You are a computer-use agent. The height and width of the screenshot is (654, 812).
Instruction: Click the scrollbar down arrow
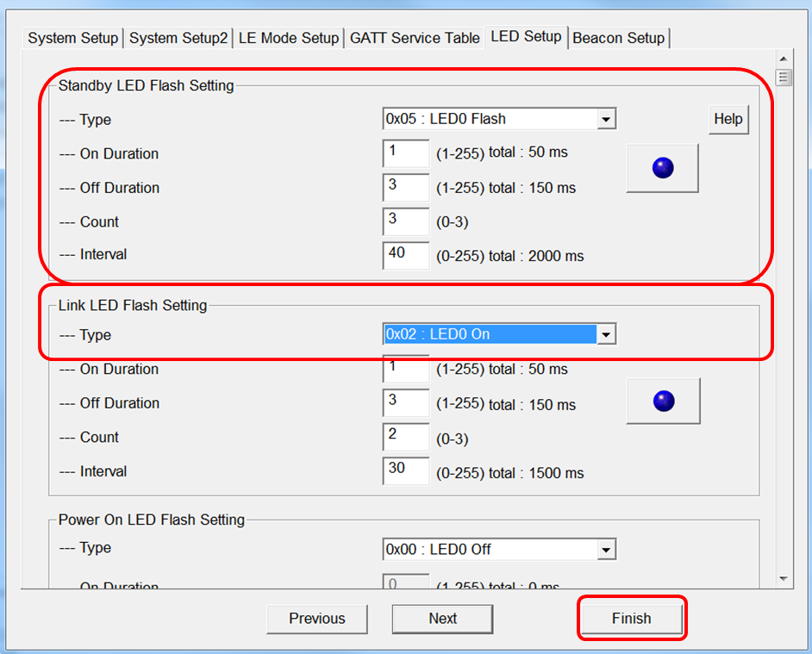click(784, 578)
